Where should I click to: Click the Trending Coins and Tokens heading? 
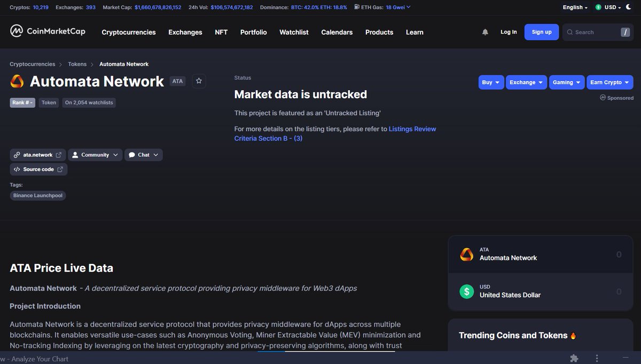(513, 335)
